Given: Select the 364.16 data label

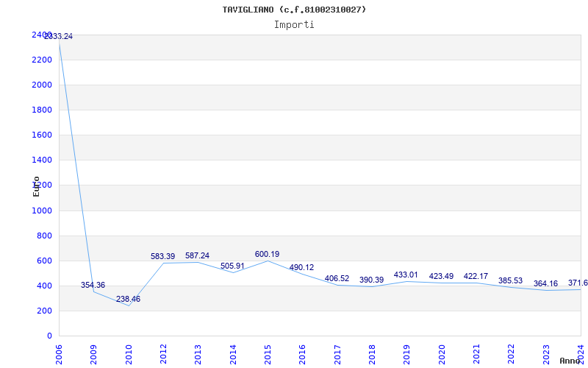Looking at the screenshot, I should point(545,283).
